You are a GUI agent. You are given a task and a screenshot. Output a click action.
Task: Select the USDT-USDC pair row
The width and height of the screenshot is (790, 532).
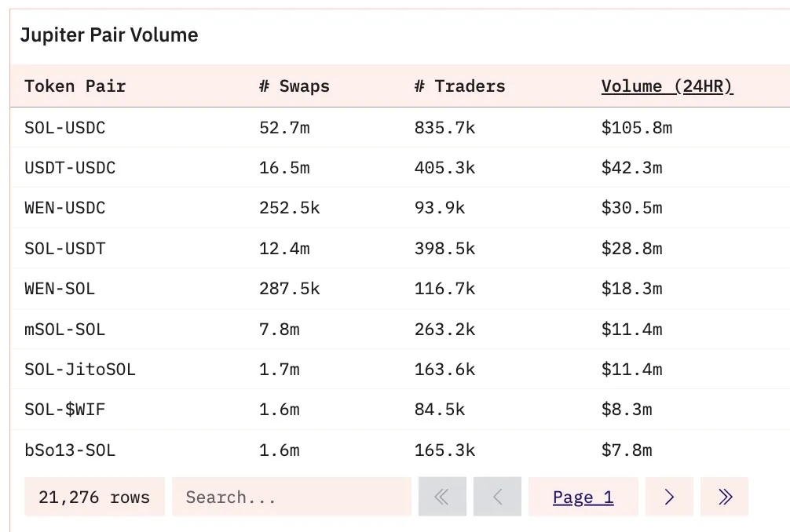[400, 168]
